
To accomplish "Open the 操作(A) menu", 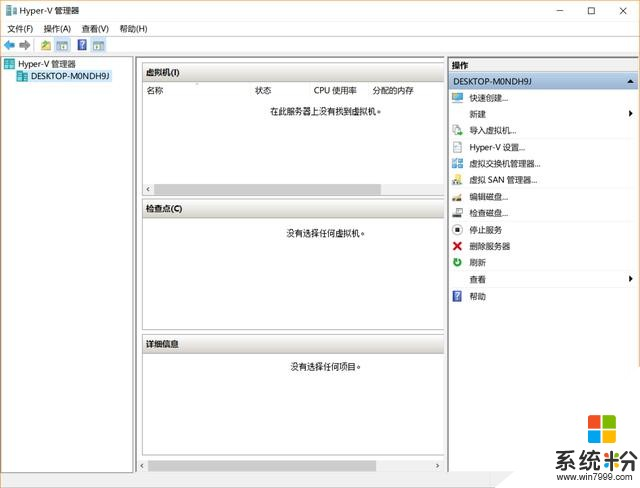I will (57, 29).
